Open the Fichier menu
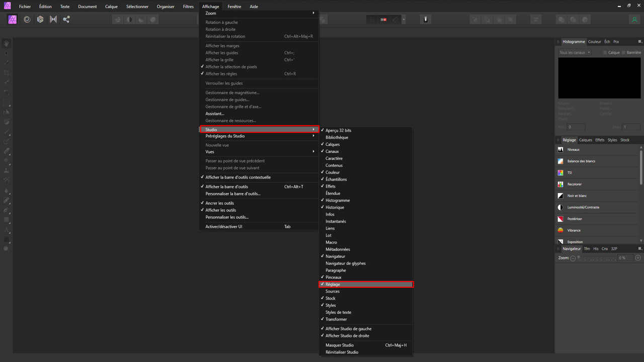Screen dimensions: 644x362 coord(25,7)
